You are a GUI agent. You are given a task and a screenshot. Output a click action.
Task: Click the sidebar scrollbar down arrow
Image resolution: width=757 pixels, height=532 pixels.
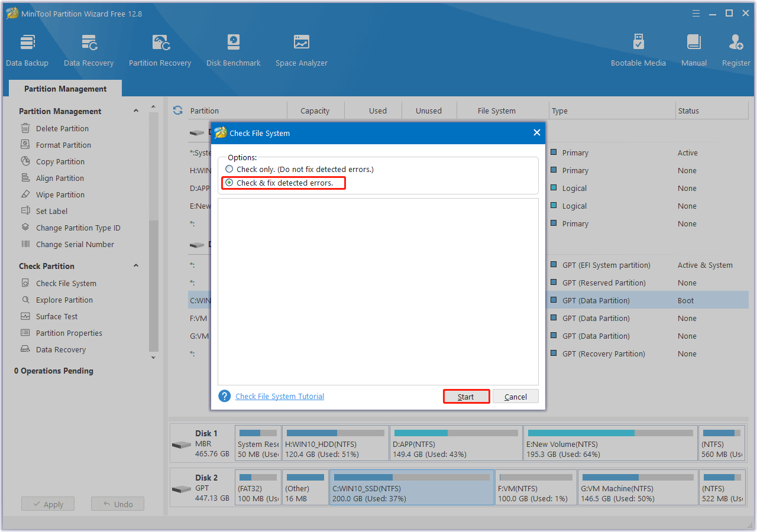click(154, 358)
